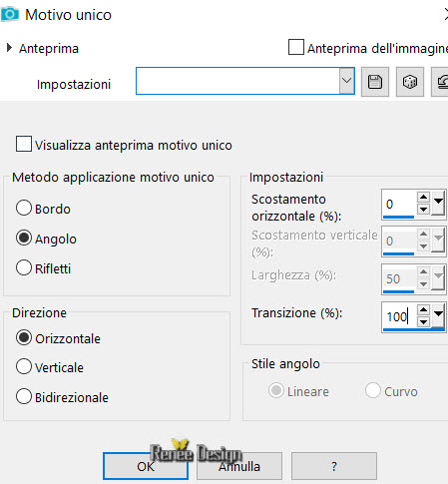
Task: Open Scostamento orizzontale slider dropdown arrow
Action: click(x=438, y=202)
